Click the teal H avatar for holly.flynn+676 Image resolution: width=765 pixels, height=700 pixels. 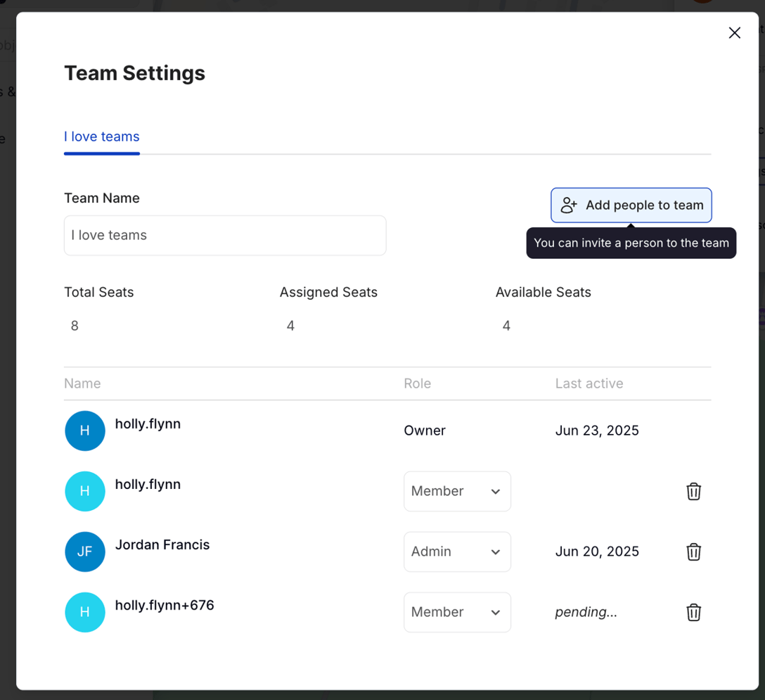tap(84, 612)
